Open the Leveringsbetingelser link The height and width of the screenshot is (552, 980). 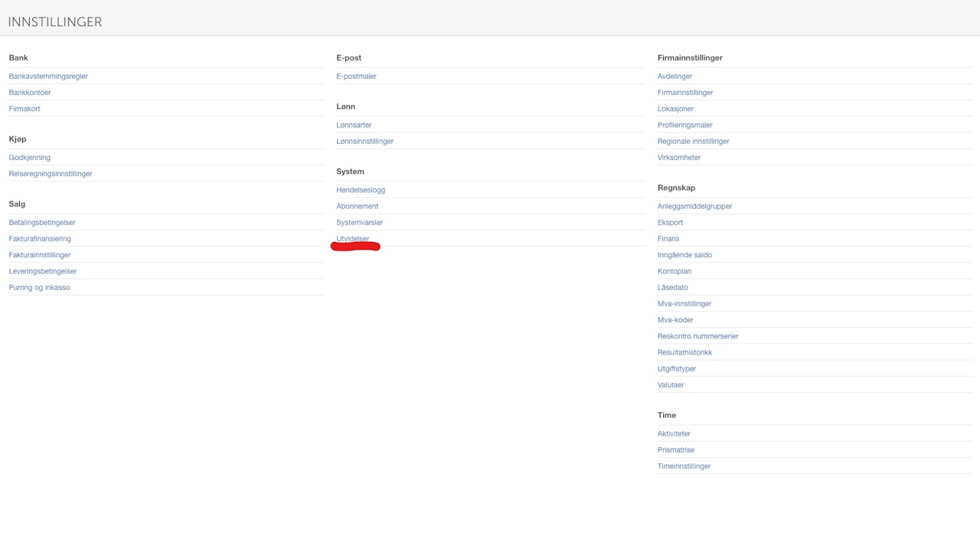(43, 271)
